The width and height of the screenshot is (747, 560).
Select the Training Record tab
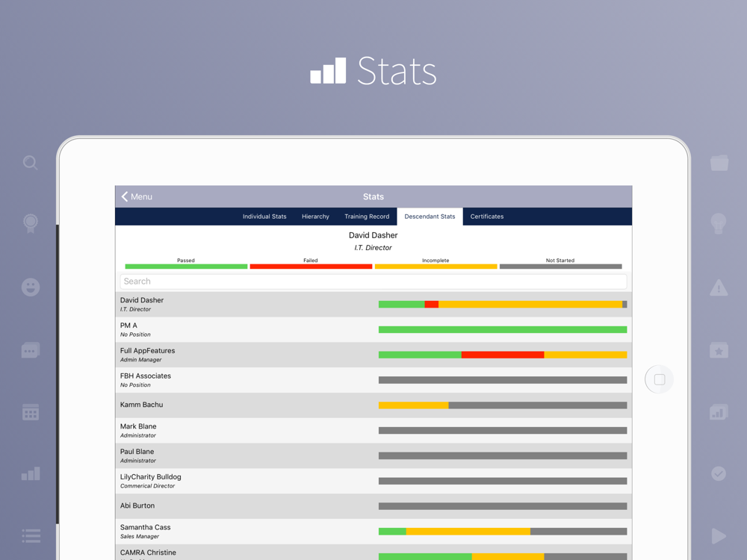point(367,217)
